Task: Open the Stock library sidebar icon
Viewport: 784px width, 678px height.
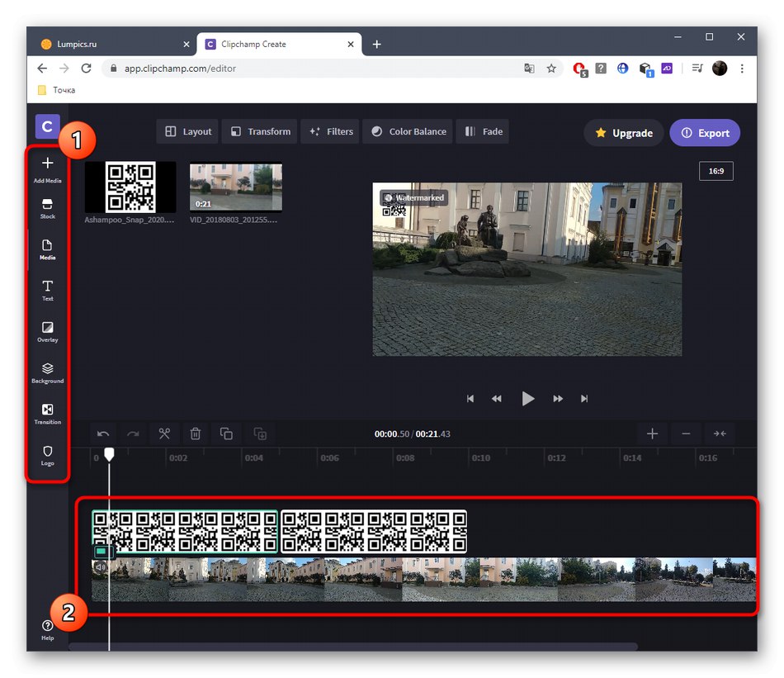Action: click(x=47, y=208)
